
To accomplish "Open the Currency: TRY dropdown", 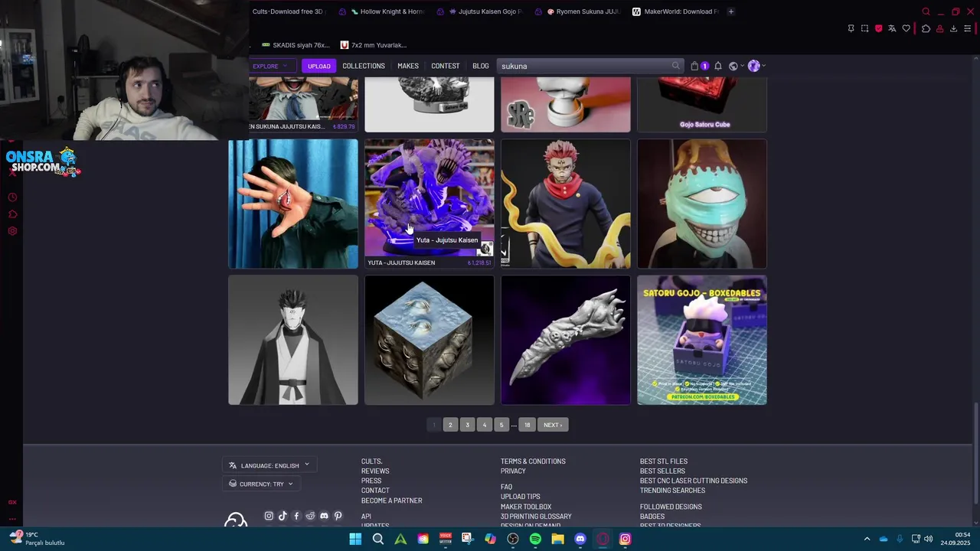I will click(x=260, y=484).
